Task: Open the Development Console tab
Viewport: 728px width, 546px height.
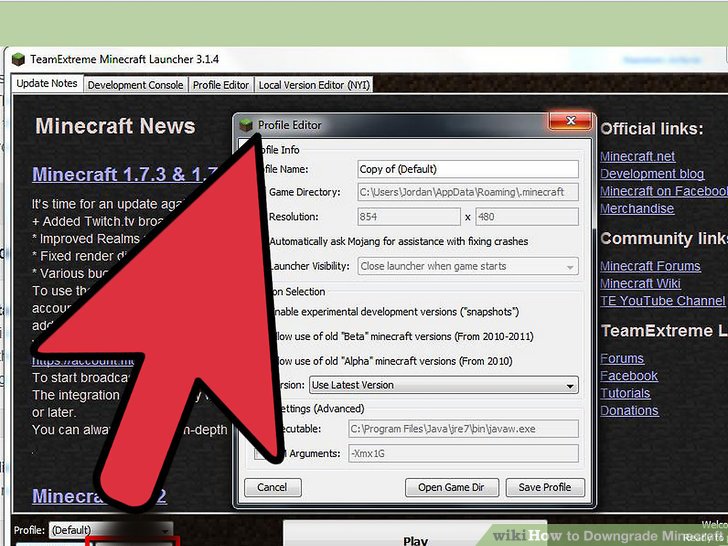Action: coord(135,85)
